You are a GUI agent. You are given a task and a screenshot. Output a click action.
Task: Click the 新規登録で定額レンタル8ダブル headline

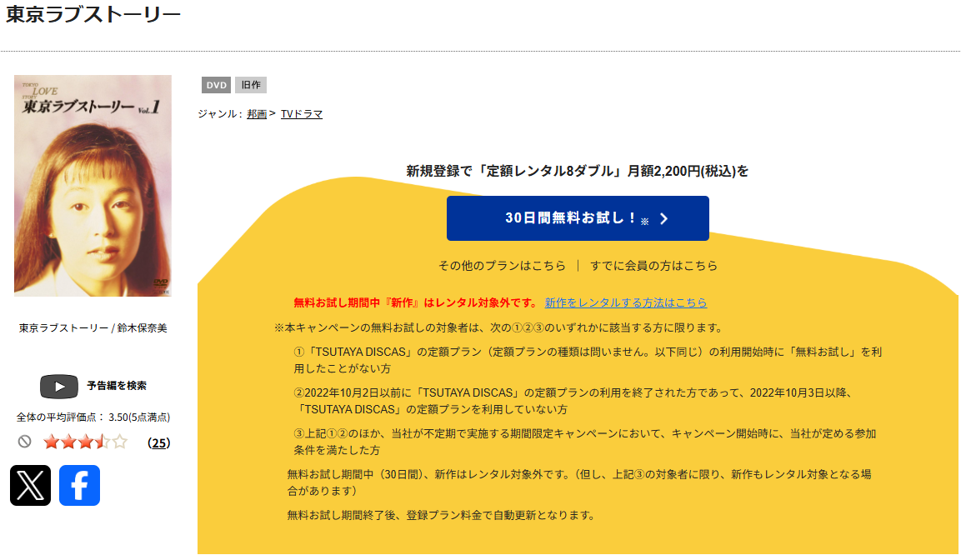coord(578,171)
